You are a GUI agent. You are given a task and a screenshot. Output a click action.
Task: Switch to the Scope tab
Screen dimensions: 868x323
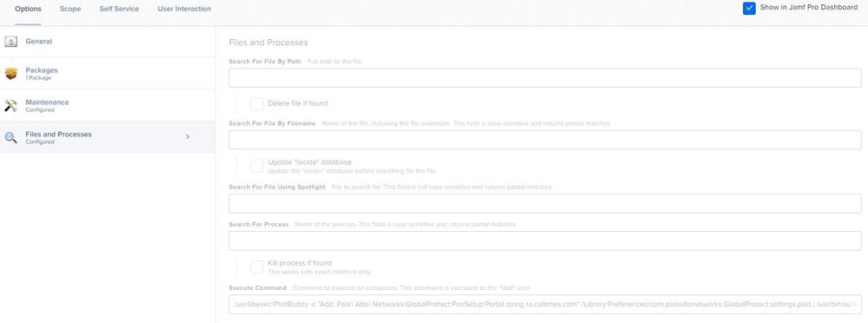tap(70, 9)
